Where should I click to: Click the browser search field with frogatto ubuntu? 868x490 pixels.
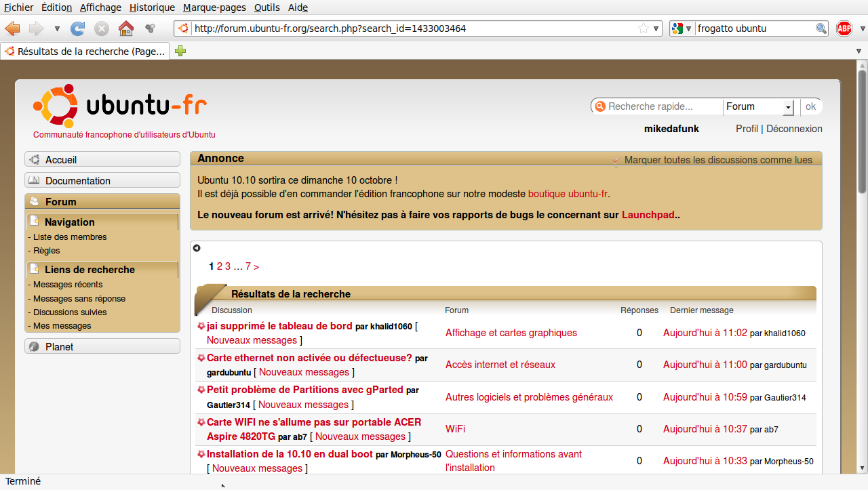click(x=755, y=28)
